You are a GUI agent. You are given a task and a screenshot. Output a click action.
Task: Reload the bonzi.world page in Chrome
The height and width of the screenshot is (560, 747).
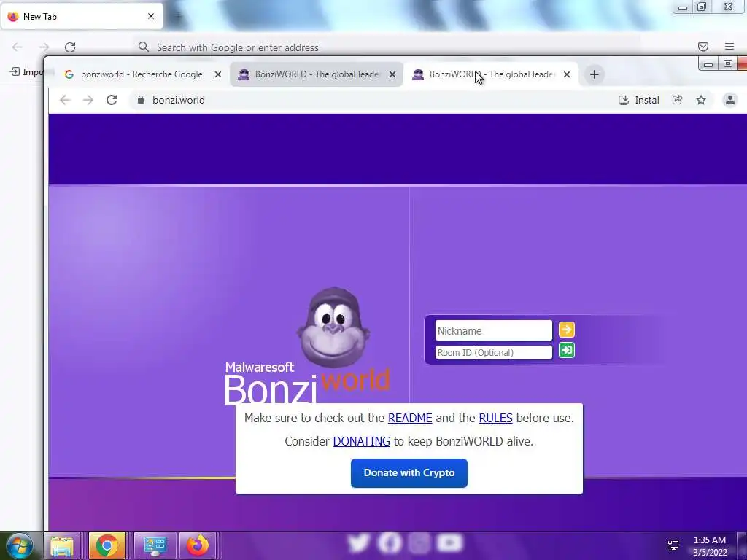click(x=112, y=100)
